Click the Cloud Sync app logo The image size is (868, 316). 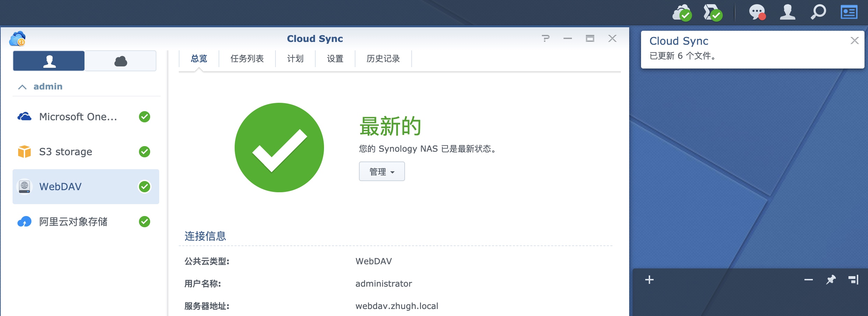(17, 38)
